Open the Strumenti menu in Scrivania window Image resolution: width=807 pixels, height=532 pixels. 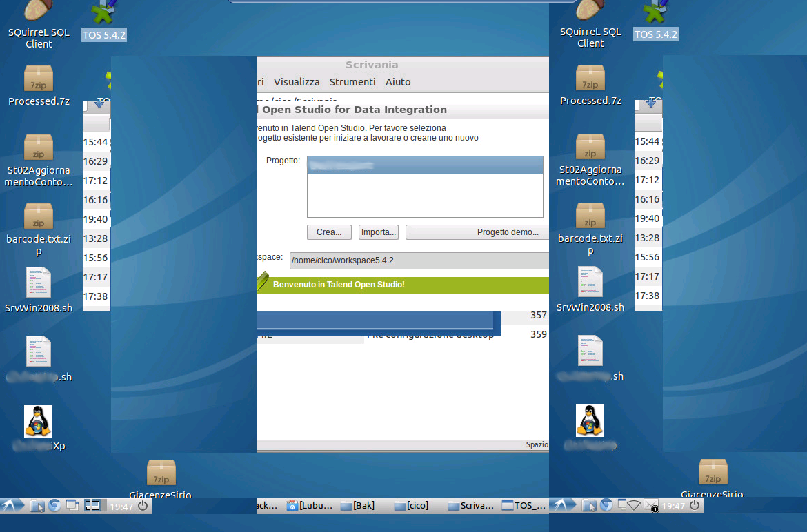[352, 82]
